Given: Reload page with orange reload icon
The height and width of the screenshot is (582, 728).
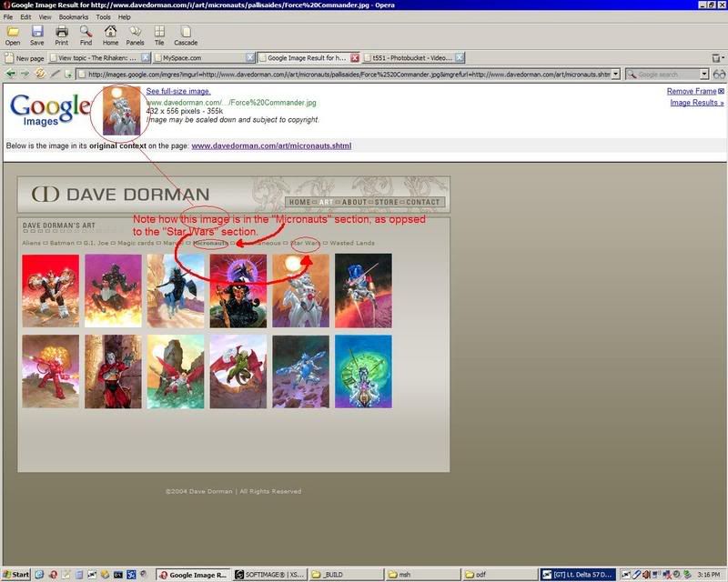Looking at the screenshot, I should click(40, 74).
